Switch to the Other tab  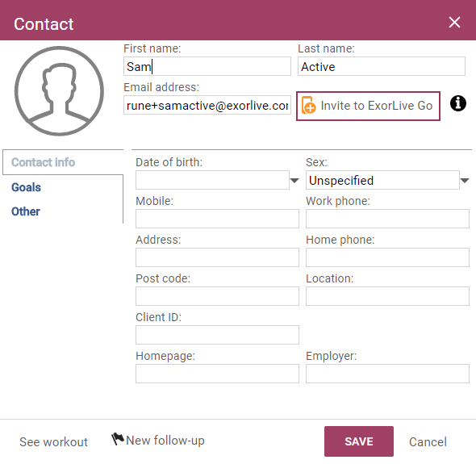coord(26,211)
